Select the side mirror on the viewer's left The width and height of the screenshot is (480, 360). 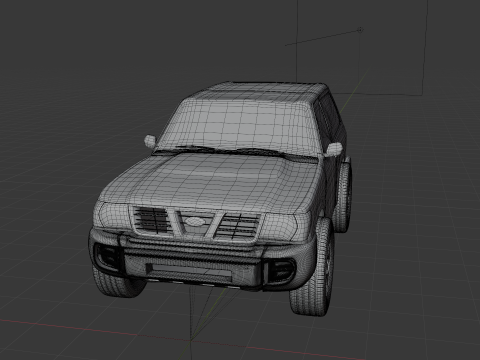(x=150, y=141)
